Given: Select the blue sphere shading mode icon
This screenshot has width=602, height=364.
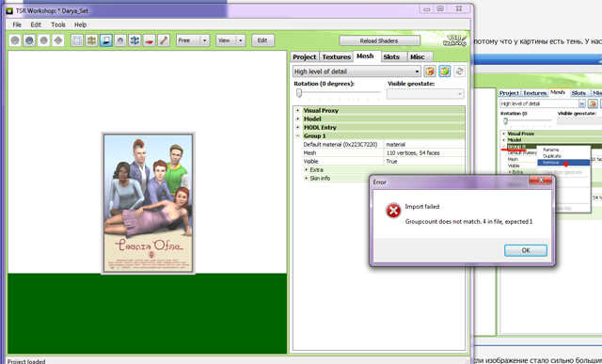Looking at the screenshot, I should coord(29,40).
